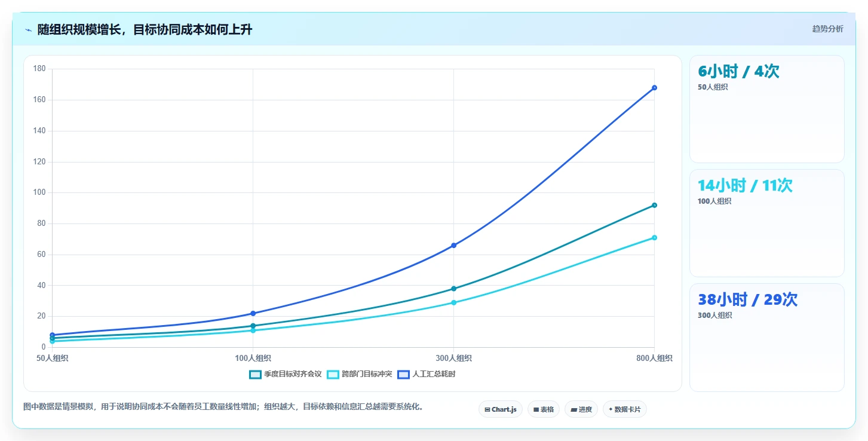The width and height of the screenshot is (868, 441).
Task: Select the 季度目标对齐会议 data point at 100人组织
Action: coord(253,326)
